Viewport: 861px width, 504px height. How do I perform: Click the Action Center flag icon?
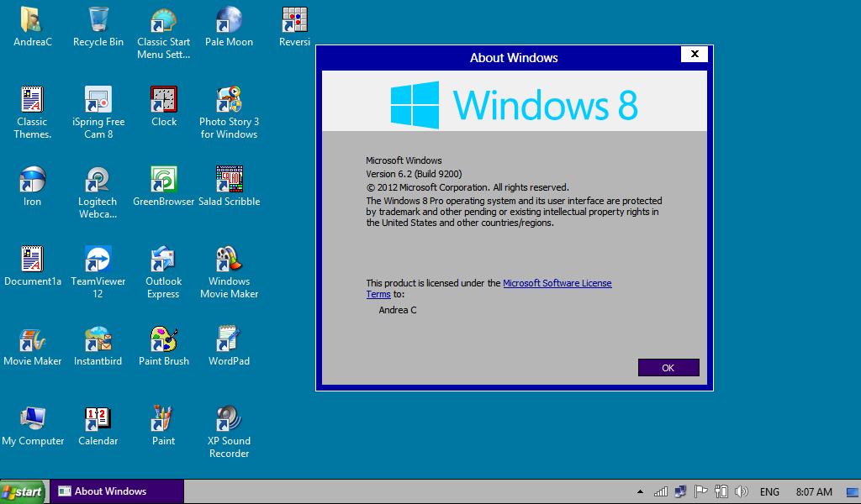pyautogui.click(x=700, y=491)
